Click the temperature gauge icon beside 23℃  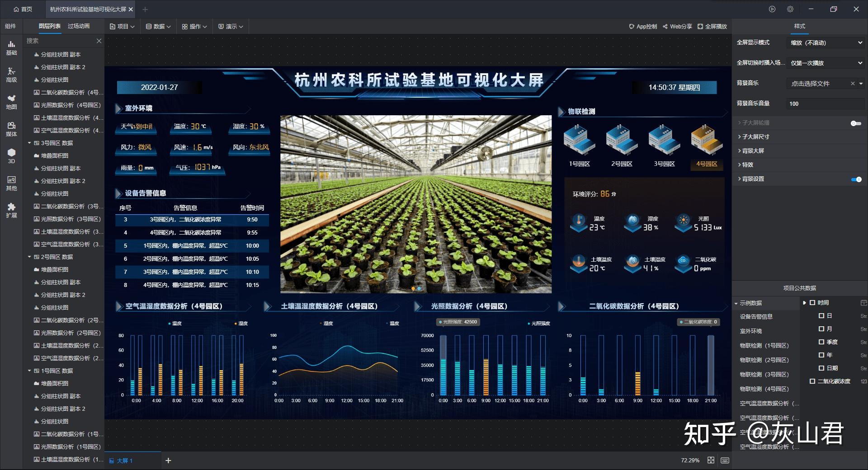click(x=578, y=222)
